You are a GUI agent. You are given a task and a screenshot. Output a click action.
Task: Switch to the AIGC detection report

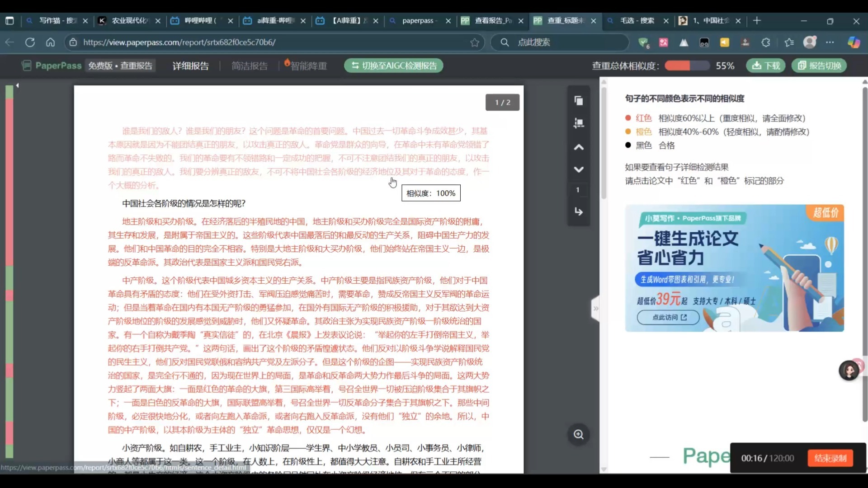click(x=393, y=66)
